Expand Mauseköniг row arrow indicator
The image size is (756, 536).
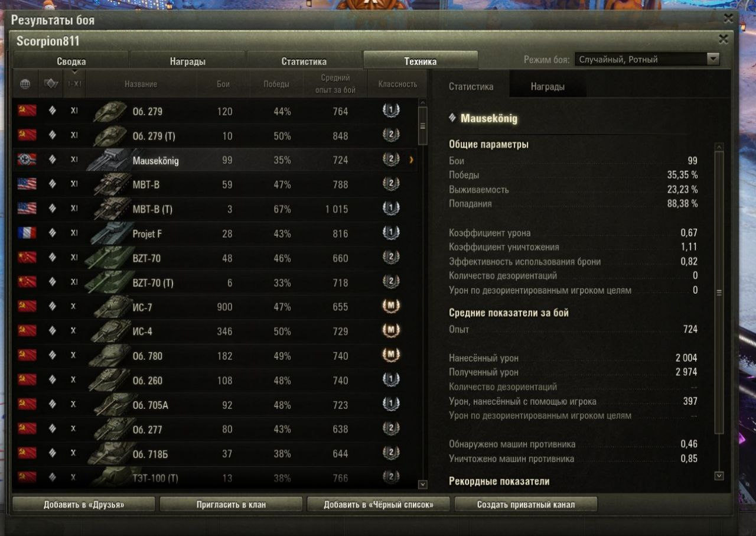[411, 160]
